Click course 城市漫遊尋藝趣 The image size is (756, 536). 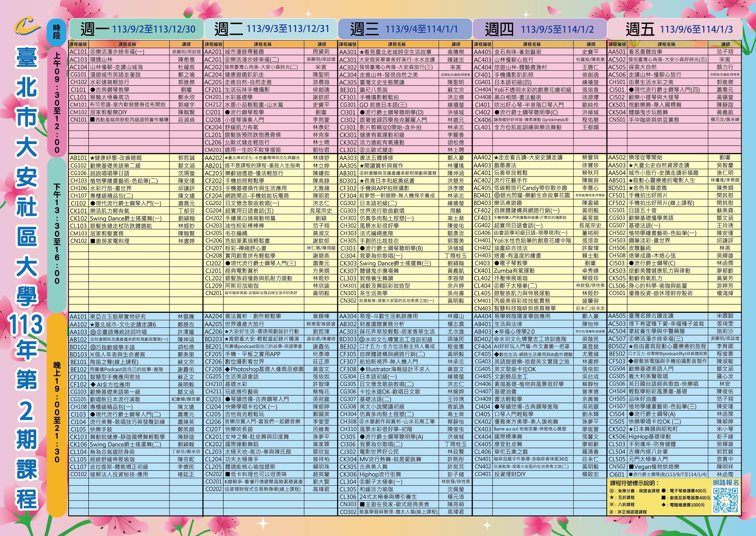coord(245,52)
